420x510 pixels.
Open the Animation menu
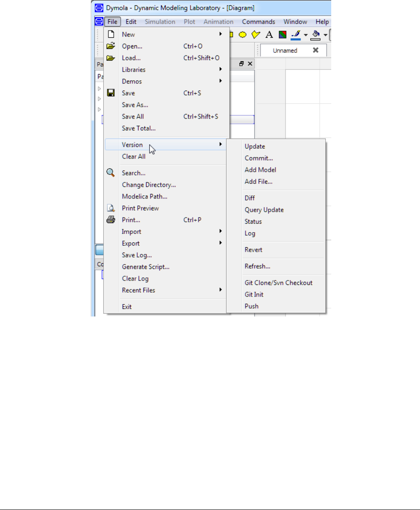218,21
